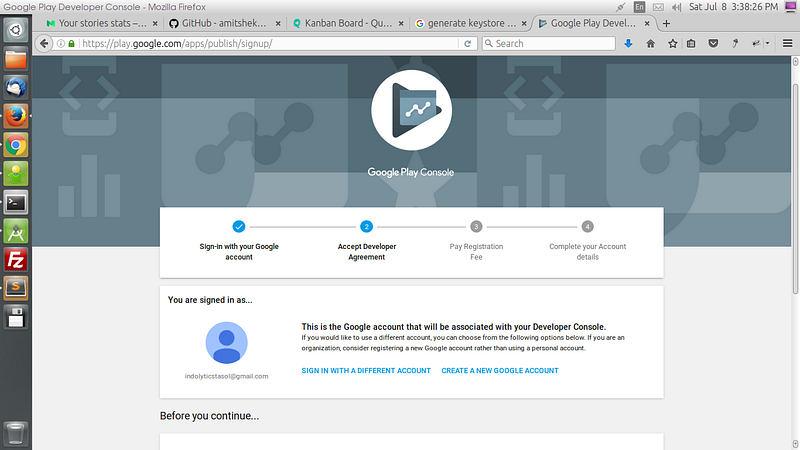Go to the Firefox home page

[x=651, y=43]
